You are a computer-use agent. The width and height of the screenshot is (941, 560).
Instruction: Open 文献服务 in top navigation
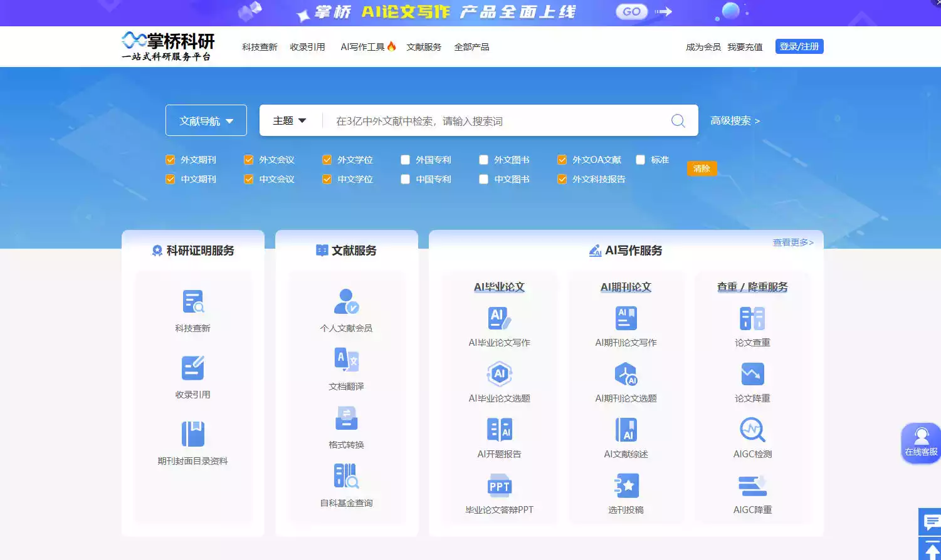pyautogui.click(x=424, y=47)
